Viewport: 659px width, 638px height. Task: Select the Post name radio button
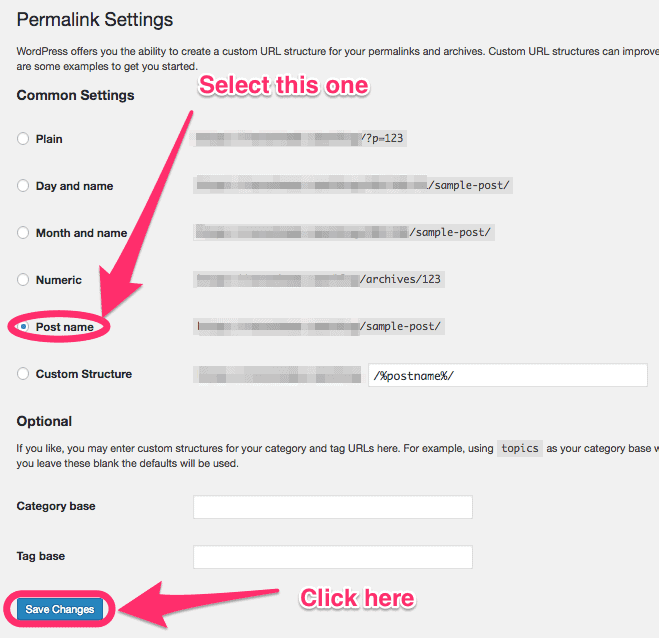(23, 327)
